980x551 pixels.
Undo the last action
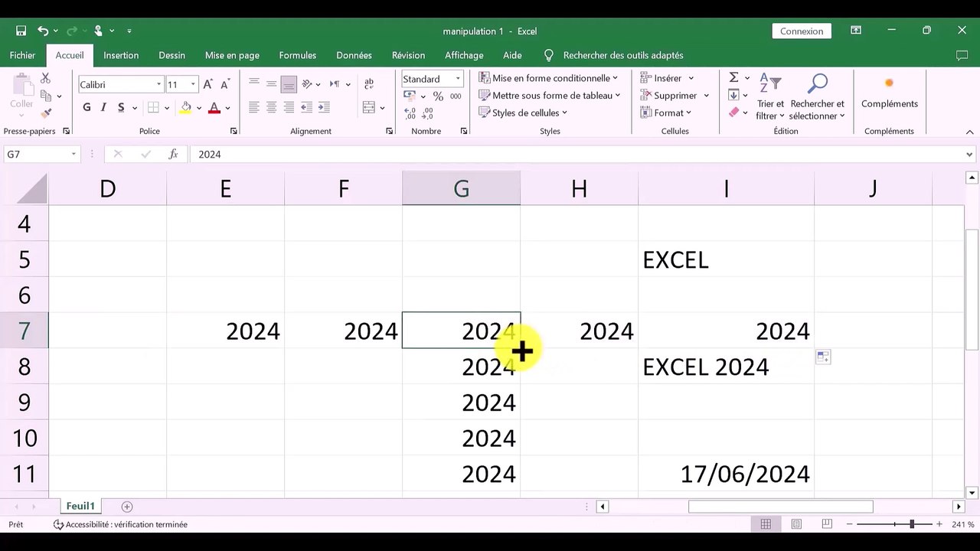point(43,31)
